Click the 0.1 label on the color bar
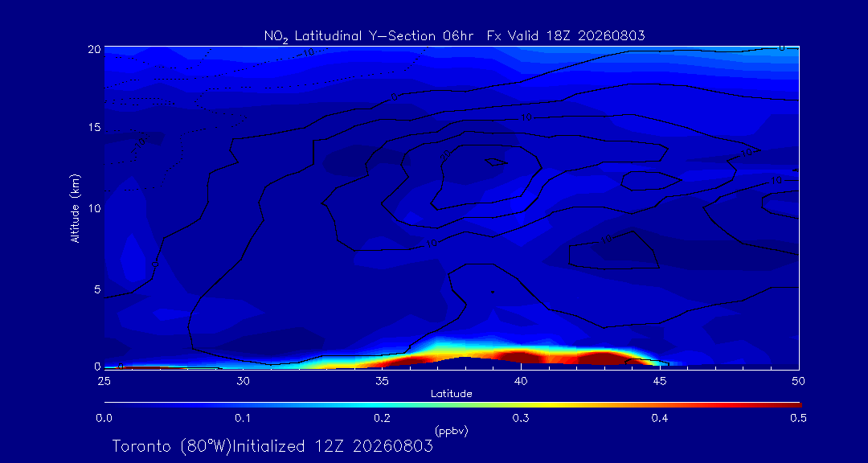This screenshot has height=463, width=868. pyautogui.click(x=242, y=419)
